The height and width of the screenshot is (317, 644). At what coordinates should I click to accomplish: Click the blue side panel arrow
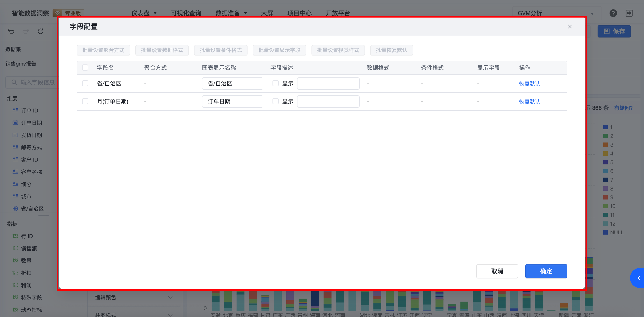click(639, 278)
